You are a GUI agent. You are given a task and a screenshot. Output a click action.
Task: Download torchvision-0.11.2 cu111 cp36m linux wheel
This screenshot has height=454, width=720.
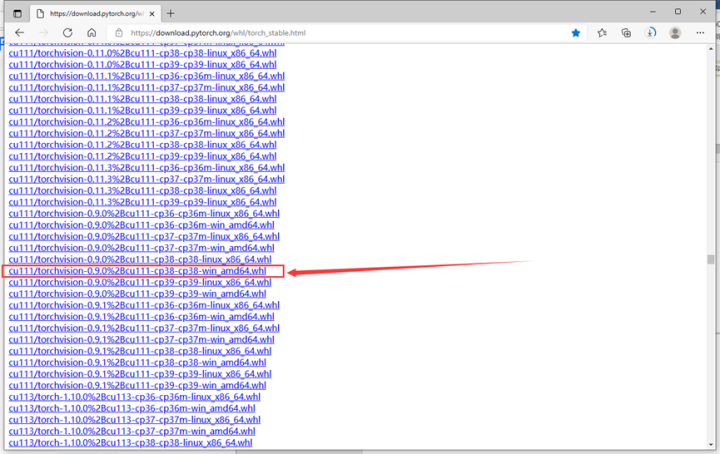pyautogui.click(x=146, y=122)
